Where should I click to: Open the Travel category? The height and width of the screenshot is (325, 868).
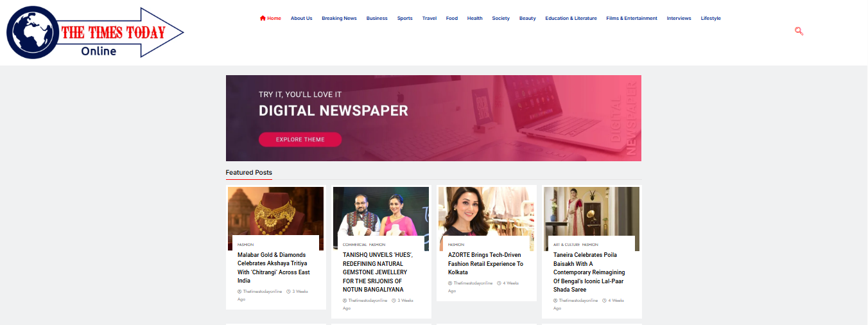tap(429, 18)
